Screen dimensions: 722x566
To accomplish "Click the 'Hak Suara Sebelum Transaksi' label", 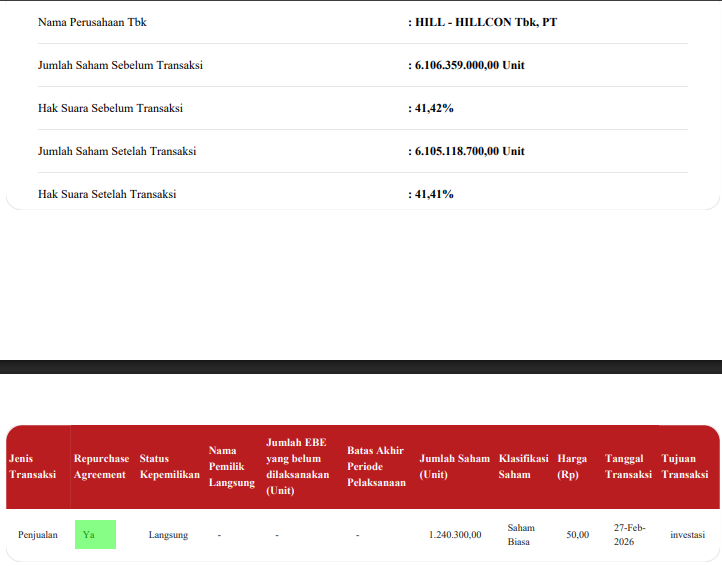I will (110, 108).
